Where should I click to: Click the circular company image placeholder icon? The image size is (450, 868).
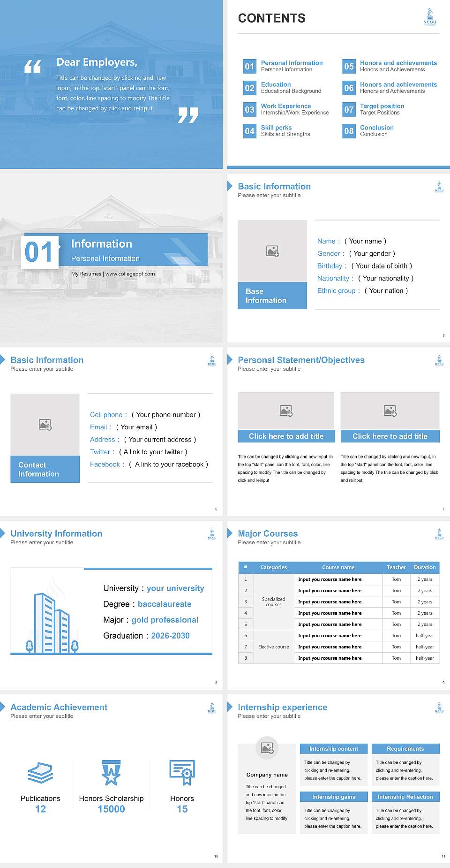pos(267,747)
